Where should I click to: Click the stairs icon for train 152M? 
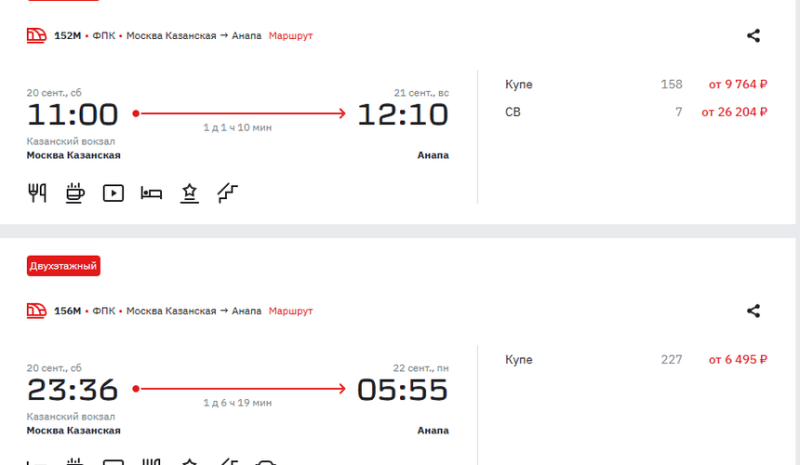tap(227, 193)
